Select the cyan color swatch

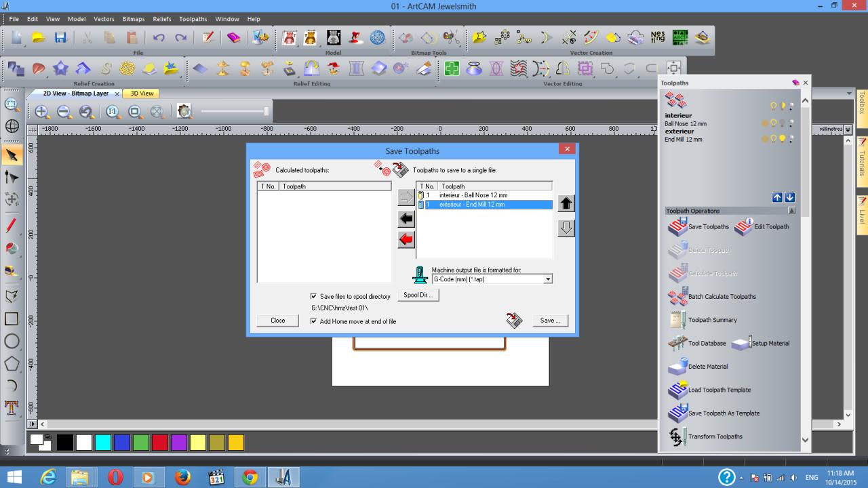103,443
